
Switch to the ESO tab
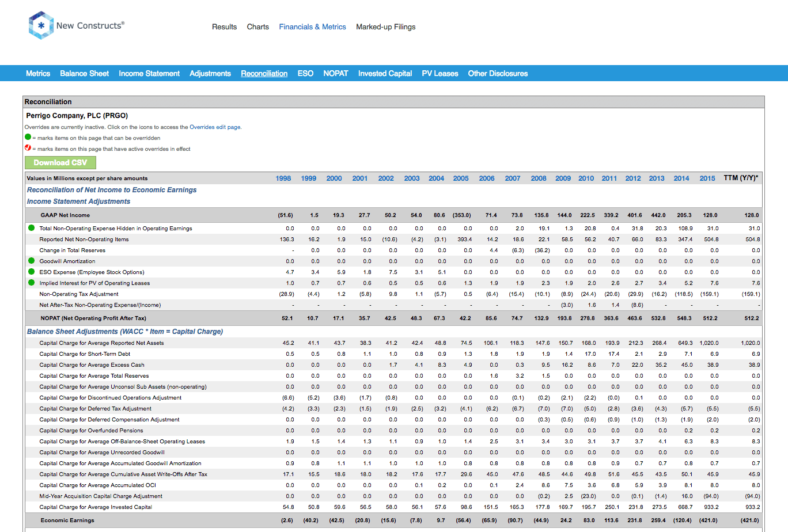pyautogui.click(x=305, y=73)
